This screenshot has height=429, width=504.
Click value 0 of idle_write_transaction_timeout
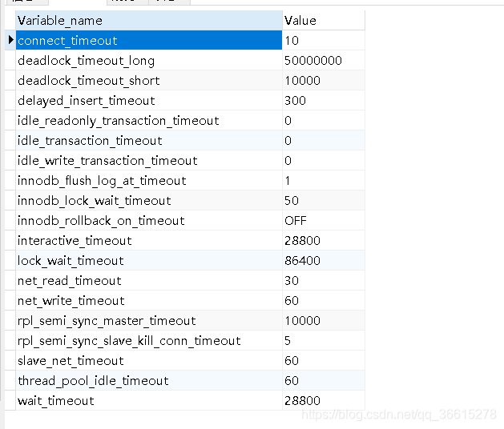(x=324, y=160)
